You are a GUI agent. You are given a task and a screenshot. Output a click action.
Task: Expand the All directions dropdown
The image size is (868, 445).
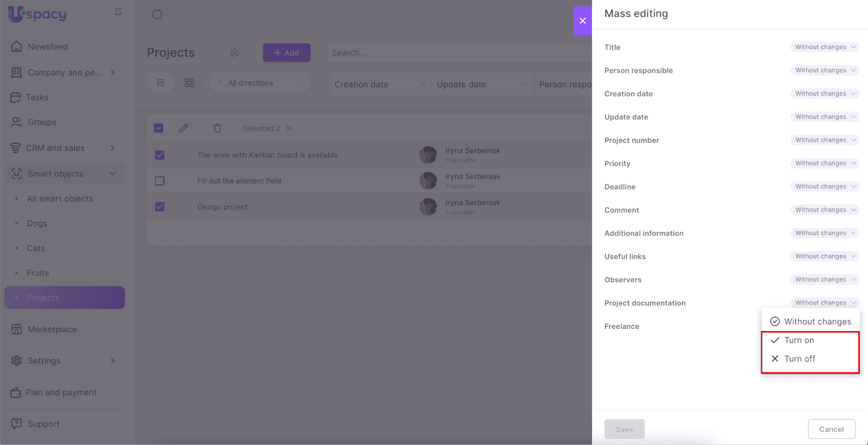(x=260, y=83)
